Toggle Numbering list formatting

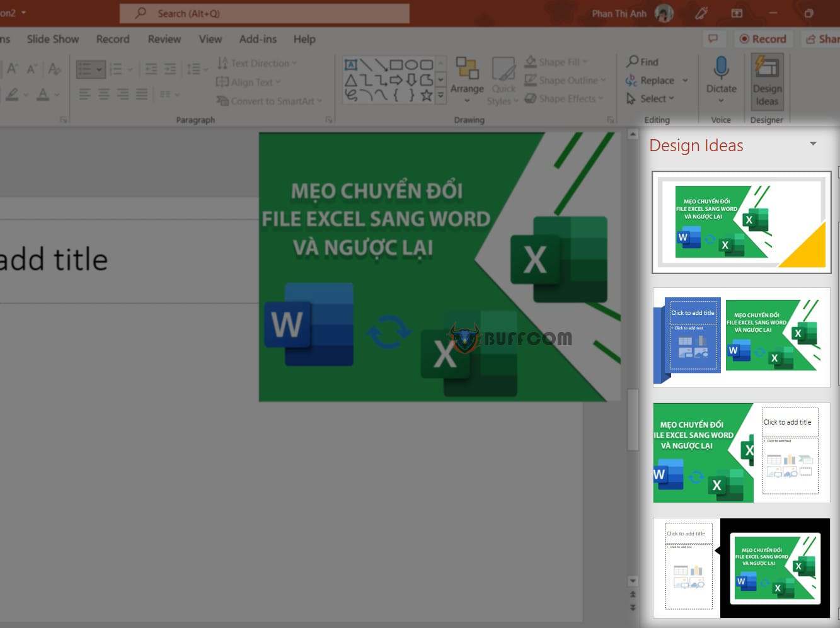click(x=116, y=69)
